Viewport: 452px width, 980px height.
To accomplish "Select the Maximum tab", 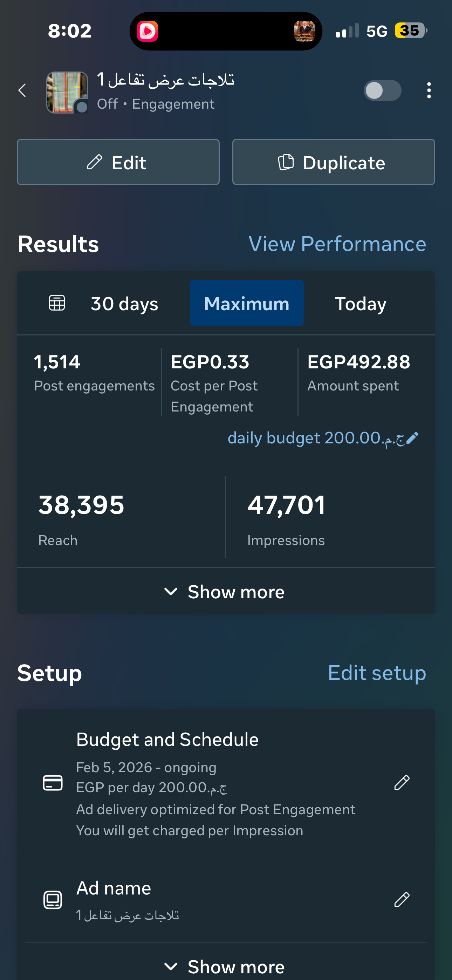I will (x=247, y=304).
